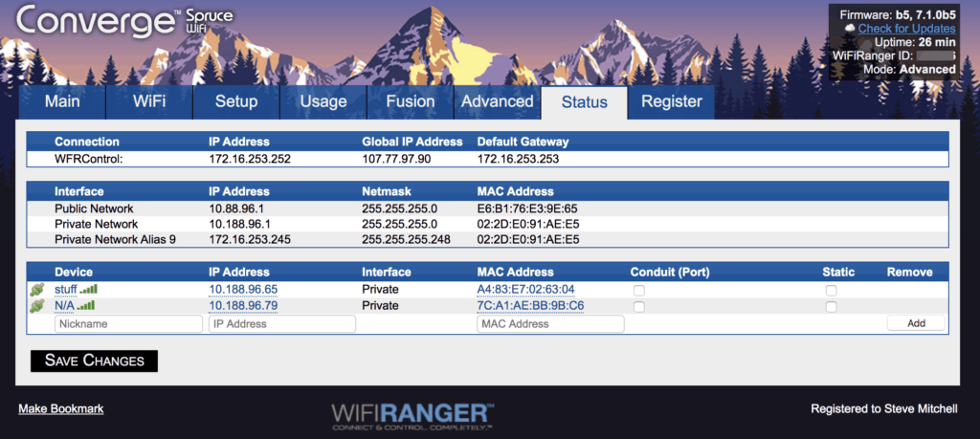Image resolution: width=980 pixels, height=439 pixels.
Task: Click the Static column header
Action: point(838,272)
